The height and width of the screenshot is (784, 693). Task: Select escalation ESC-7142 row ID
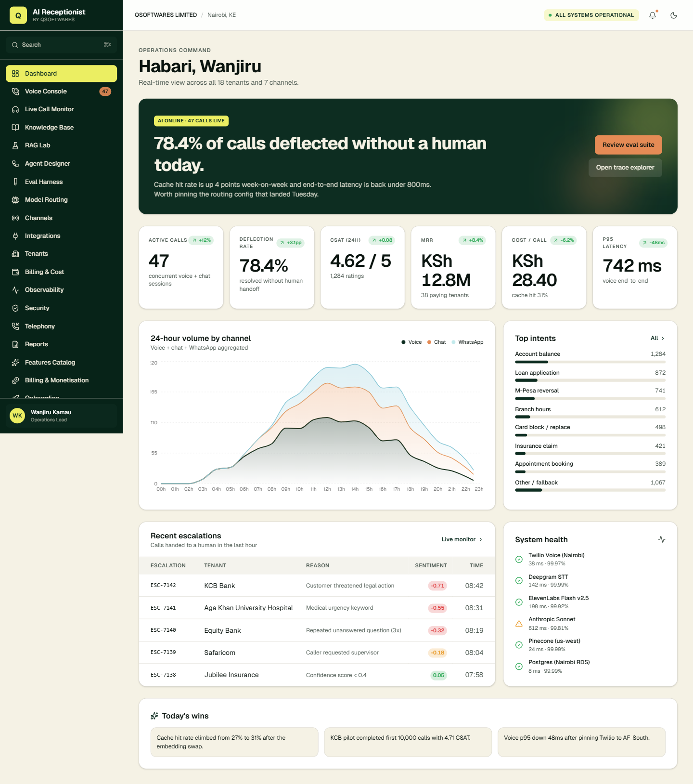point(163,586)
